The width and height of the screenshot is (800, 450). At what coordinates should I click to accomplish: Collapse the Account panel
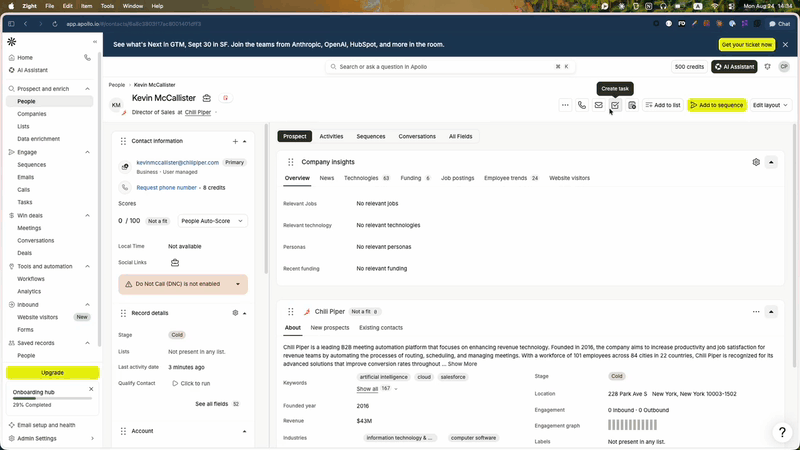[x=244, y=432]
